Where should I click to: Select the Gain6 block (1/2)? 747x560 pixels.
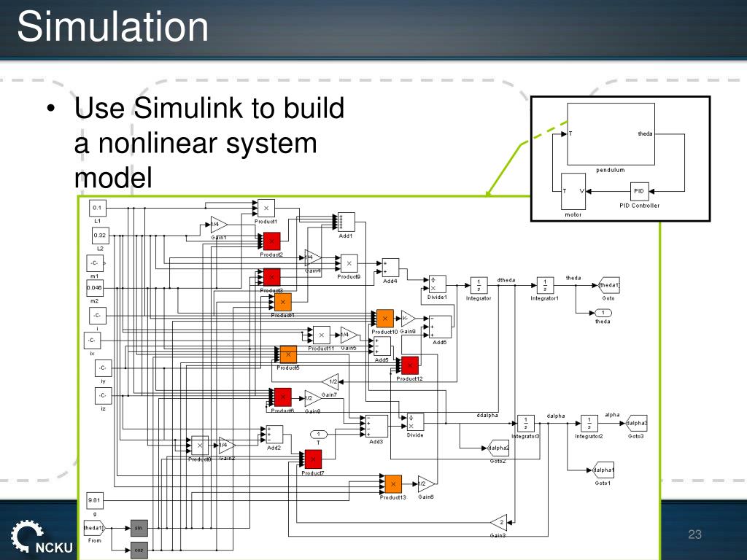tap(426, 484)
